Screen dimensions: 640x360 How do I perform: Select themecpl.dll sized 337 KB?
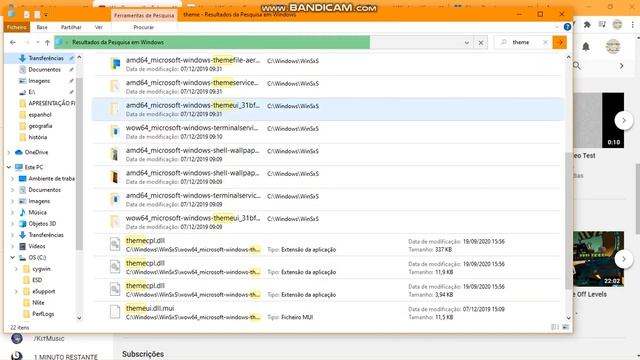point(328,244)
